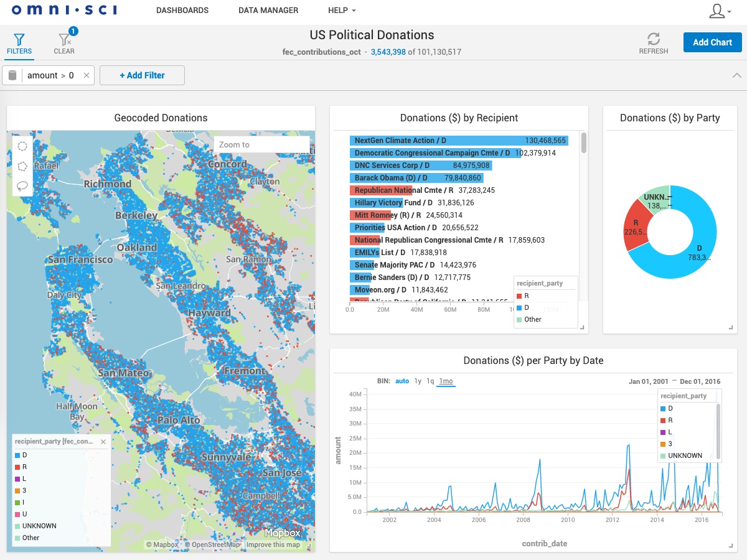Refresh the dashboard data
747x560 pixels.
click(654, 44)
